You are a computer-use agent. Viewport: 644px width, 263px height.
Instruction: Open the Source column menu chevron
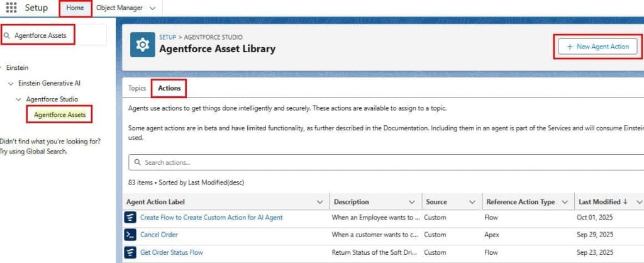tap(472, 202)
